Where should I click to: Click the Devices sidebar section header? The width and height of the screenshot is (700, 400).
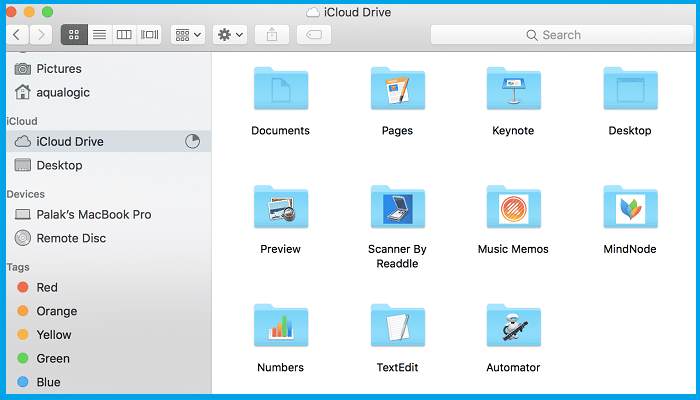(x=25, y=194)
